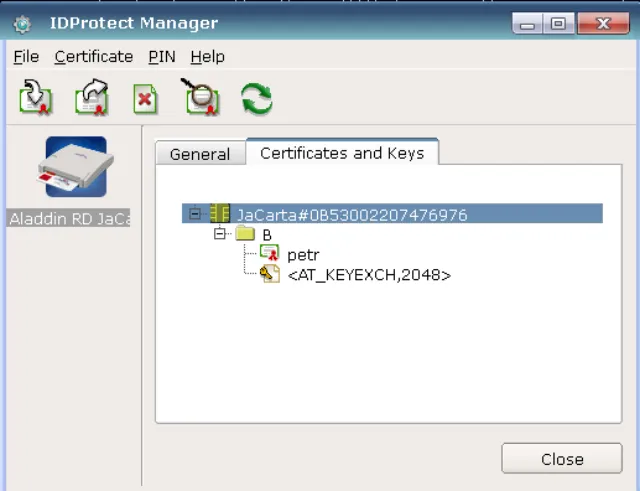Click the green refresh arrows icon

[257, 99]
